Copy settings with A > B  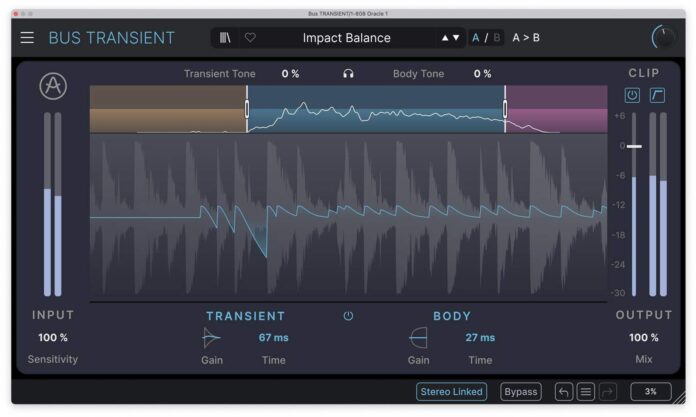[526, 38]
